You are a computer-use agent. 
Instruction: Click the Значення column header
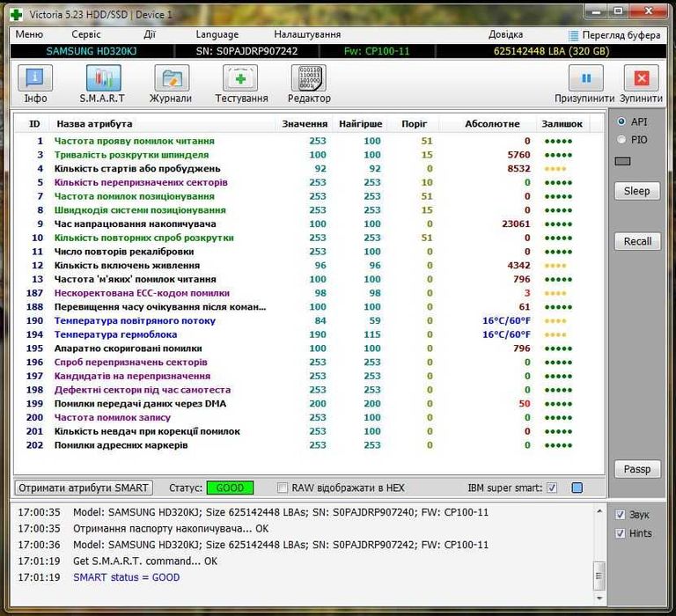pyautogui.click(x=305, y=124)
